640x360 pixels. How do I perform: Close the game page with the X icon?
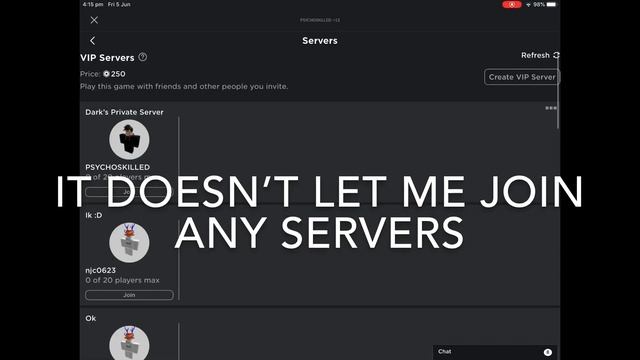point(94,20)
